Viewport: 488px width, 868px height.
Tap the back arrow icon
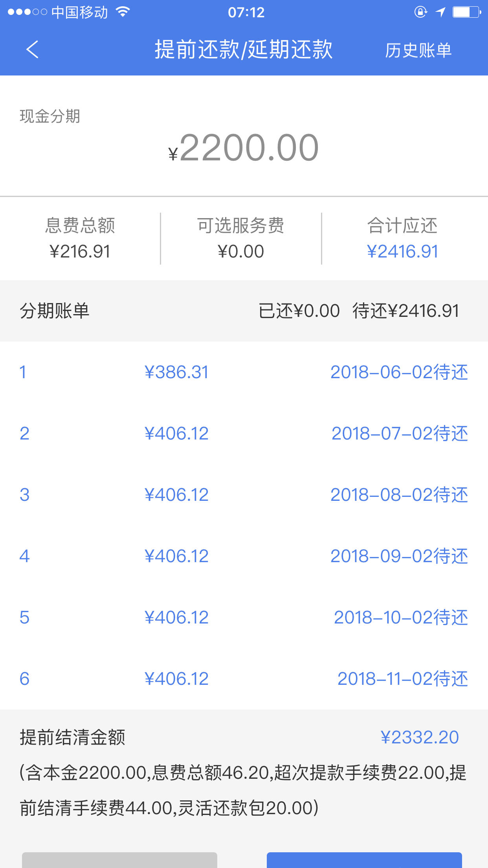[32, 50]
